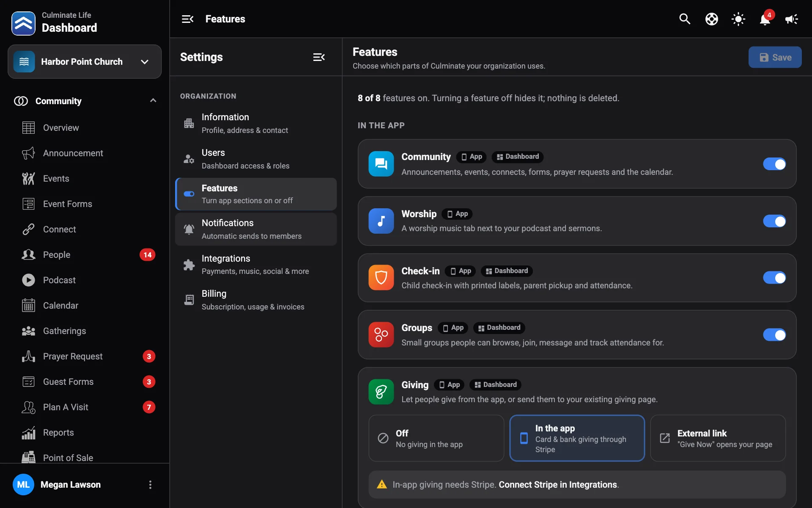Turn off the Worship feature toggle
Viewport: 812px width, 508px height.
[x=774, y=221]
